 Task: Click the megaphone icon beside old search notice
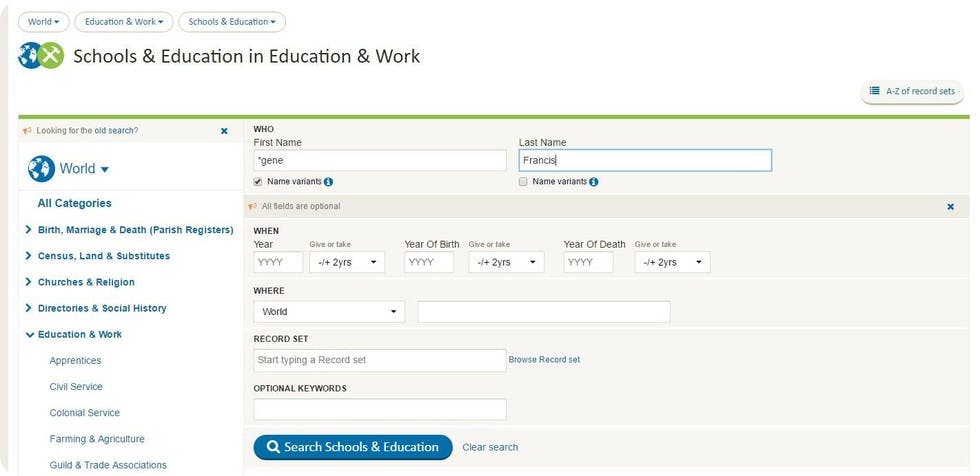click(27, 131)
